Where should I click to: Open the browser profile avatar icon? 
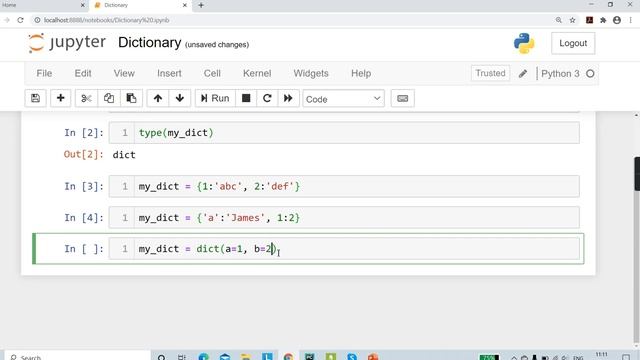pyautogui.click(x=617, y=20)
